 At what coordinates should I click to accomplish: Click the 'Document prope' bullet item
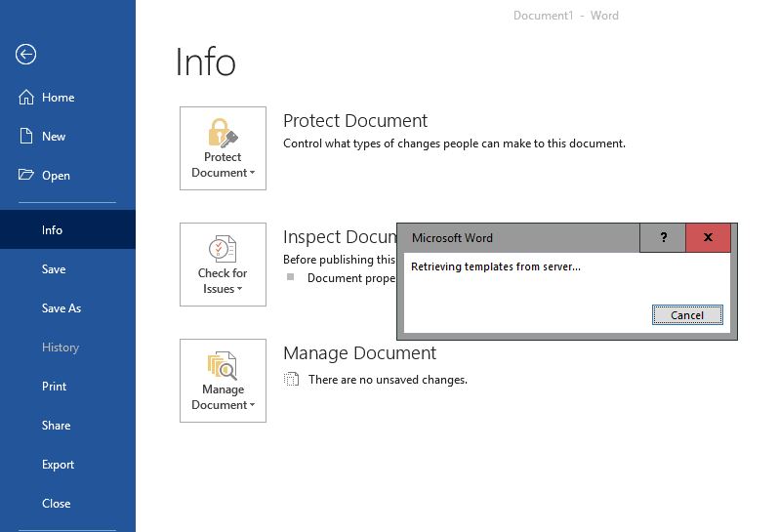(351, 278)
